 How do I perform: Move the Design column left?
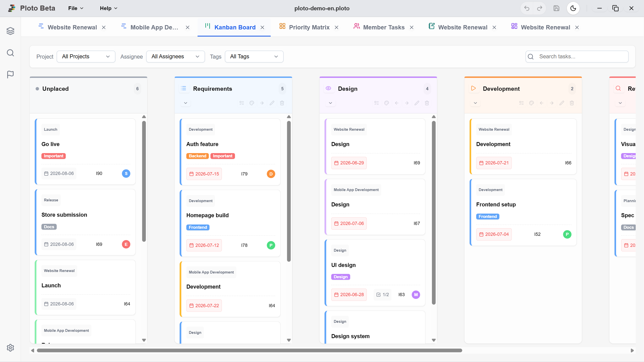(x=397, y=103)
